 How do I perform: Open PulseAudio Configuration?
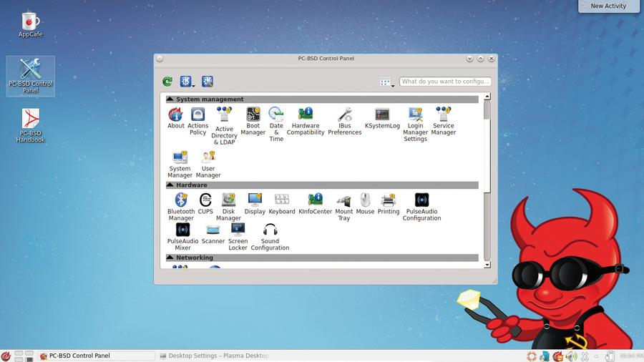[x=421, y=207]
